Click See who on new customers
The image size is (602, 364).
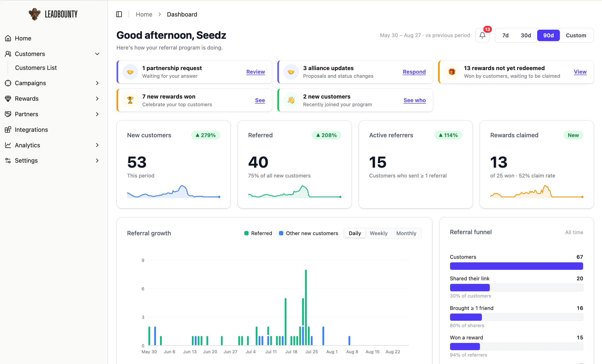click(414, 100)
